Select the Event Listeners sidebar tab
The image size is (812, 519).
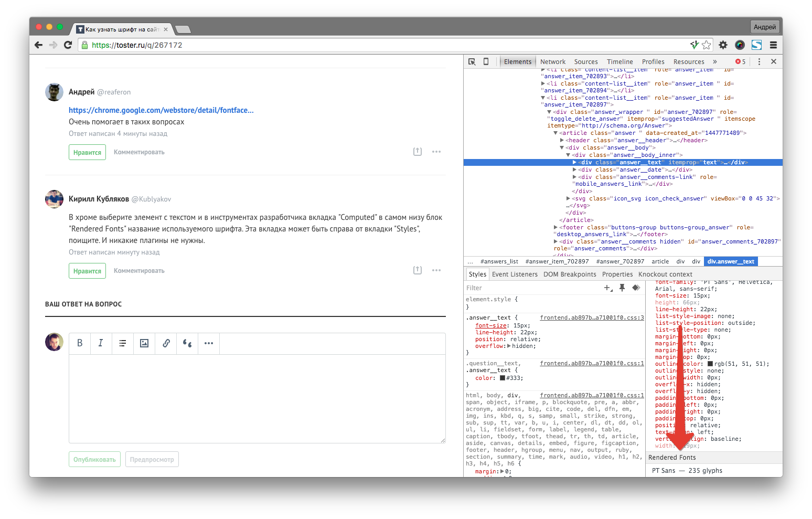pos(515,274)
